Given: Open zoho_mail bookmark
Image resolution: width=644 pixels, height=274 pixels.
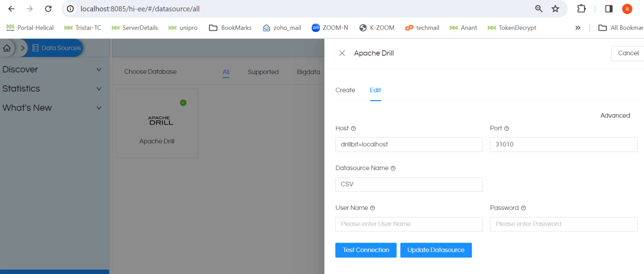Looking at the screenshot, I should click(x=282, y=28).
